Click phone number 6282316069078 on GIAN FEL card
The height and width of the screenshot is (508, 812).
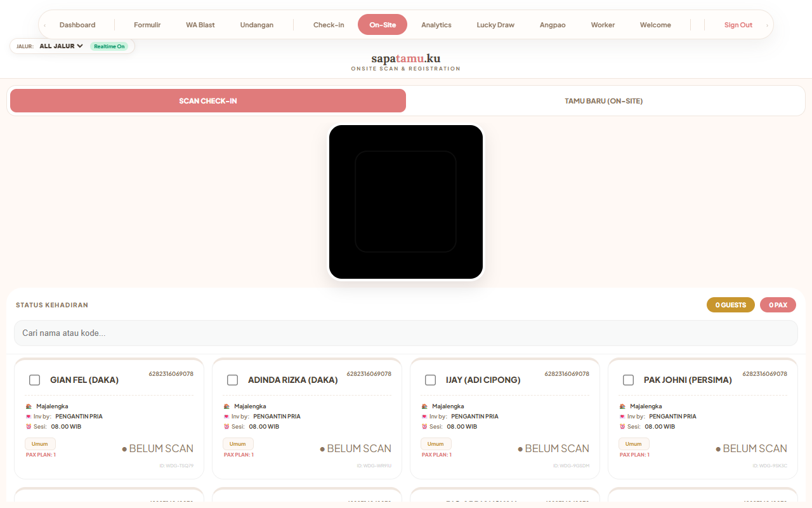[x=171, y=374]
